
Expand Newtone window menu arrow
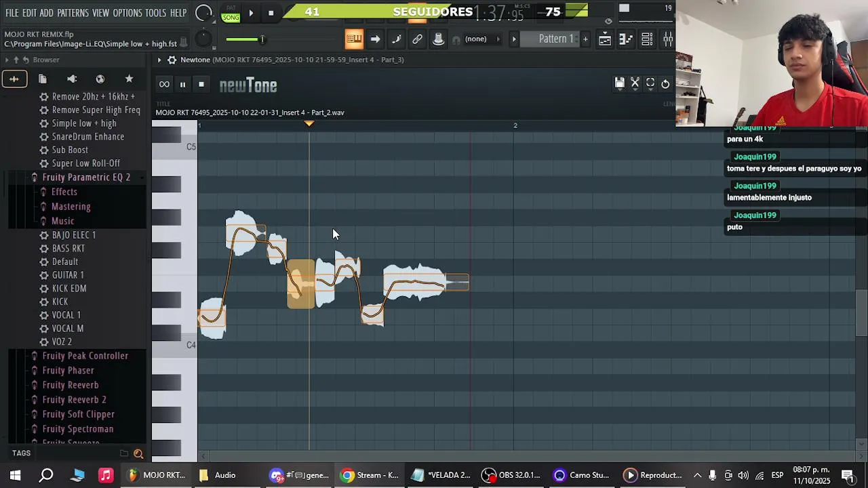pyautogui.click(x=159, y=60)
